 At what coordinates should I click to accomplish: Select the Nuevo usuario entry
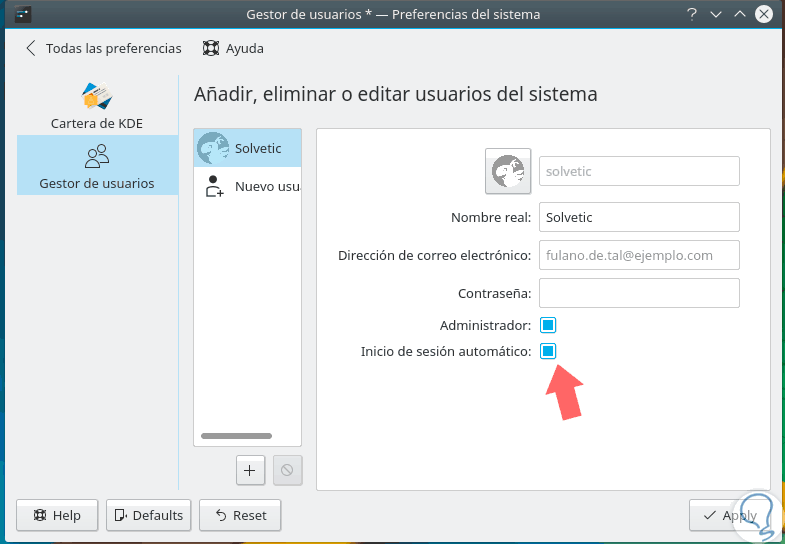(247, 186)
